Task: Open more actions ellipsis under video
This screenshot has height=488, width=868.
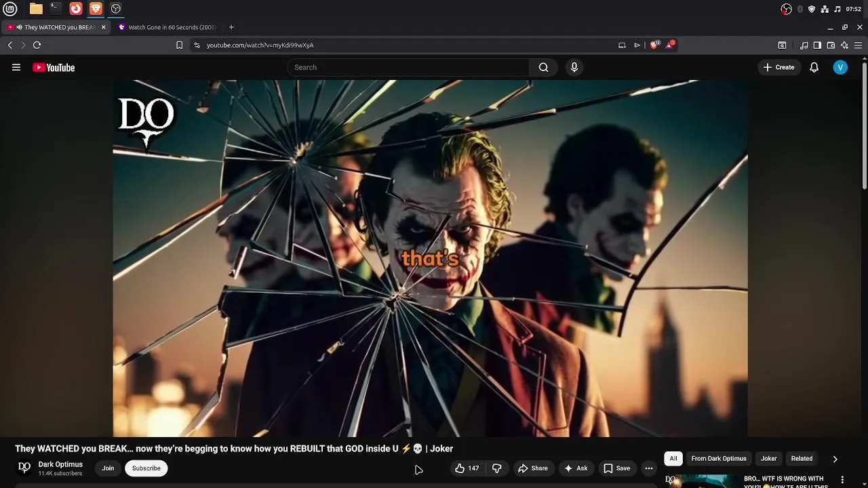Action: tap(649, 468)
